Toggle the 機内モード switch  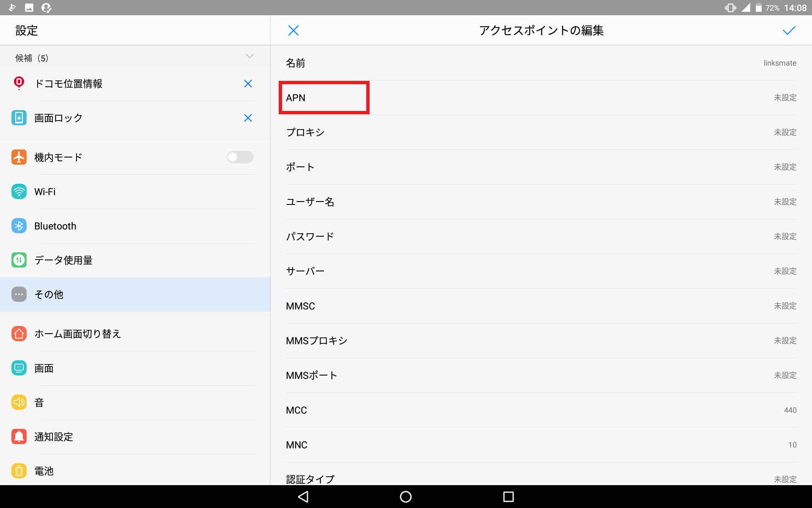point(240,157)
